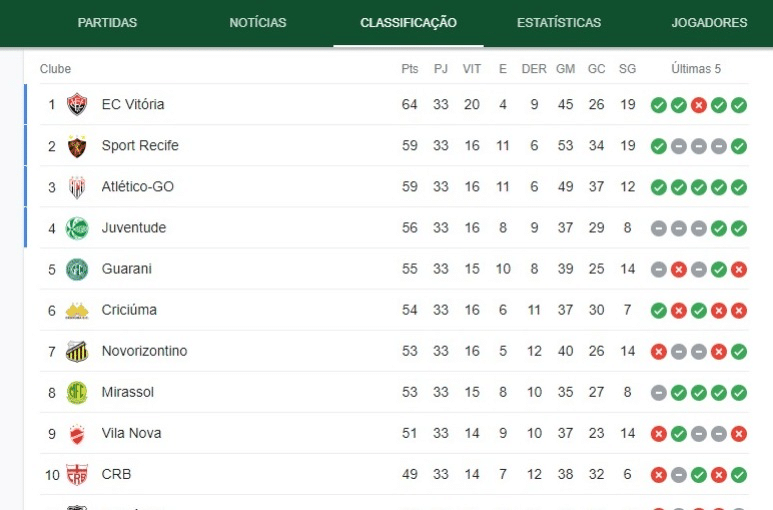Viewport: 773px width, 510px height.
Task: Switch to the Notícias tab
Action: [258, 23]
